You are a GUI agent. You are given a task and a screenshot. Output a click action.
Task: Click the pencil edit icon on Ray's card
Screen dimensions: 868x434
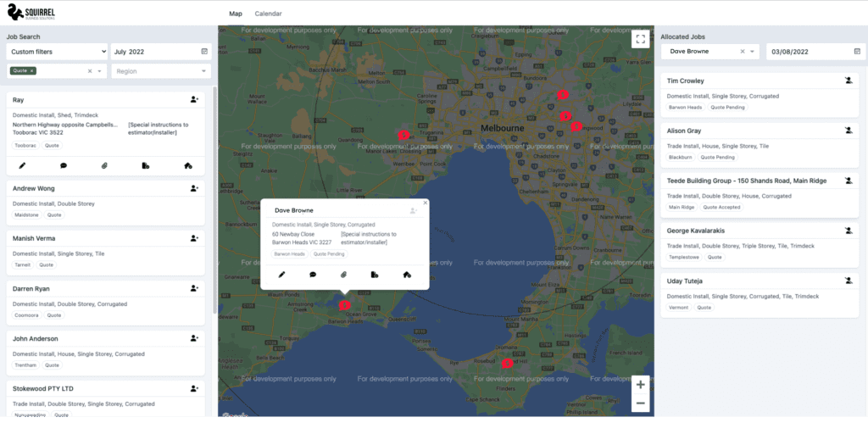coord(22,165)
